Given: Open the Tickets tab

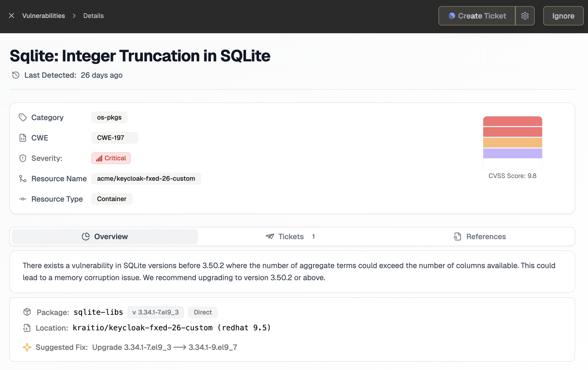Looking at the screenshot, I should [291, 236].
